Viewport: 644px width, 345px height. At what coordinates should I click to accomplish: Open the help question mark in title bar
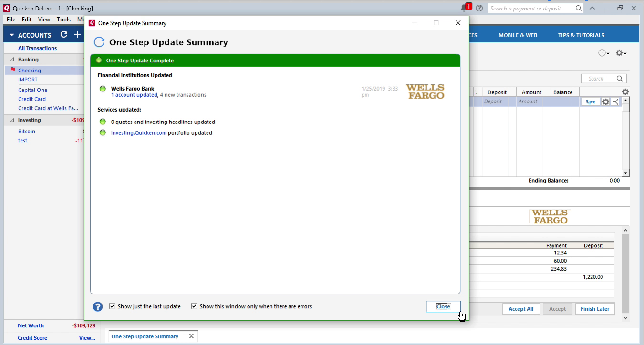coord(479,8)
